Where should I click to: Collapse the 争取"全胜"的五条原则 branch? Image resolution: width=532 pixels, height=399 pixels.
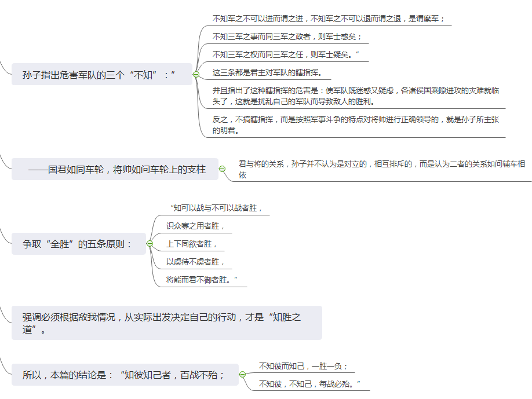click(150, 243)
